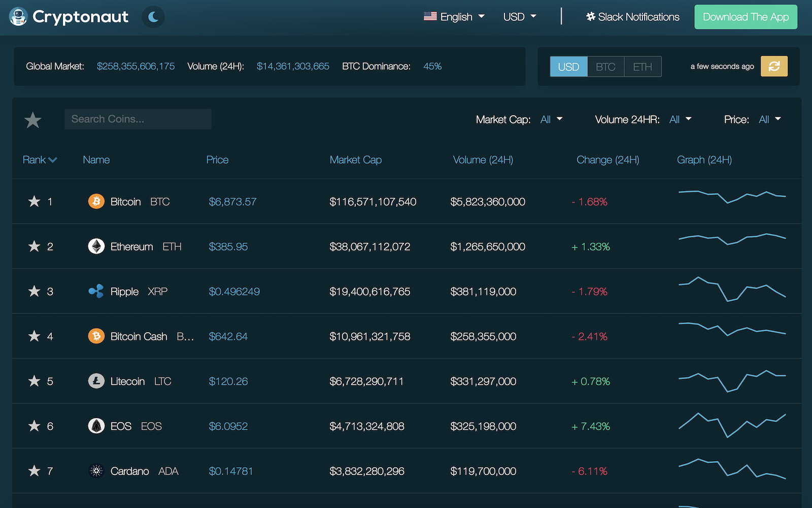Image resolution: width=812 pixels, height=508 pixels.
Task: Click the Ethereum diamond coin icon
Action: click(x=96, y=246)
